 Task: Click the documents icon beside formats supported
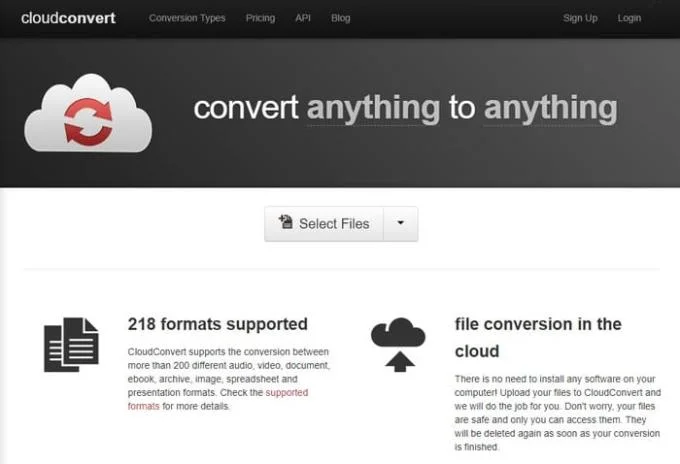click(x=72, y=345)
